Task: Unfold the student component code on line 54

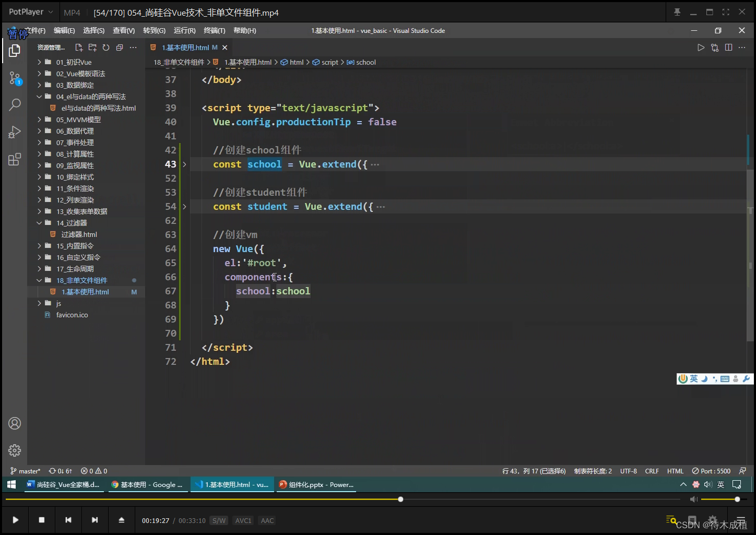Action: [x=184, y=207]
